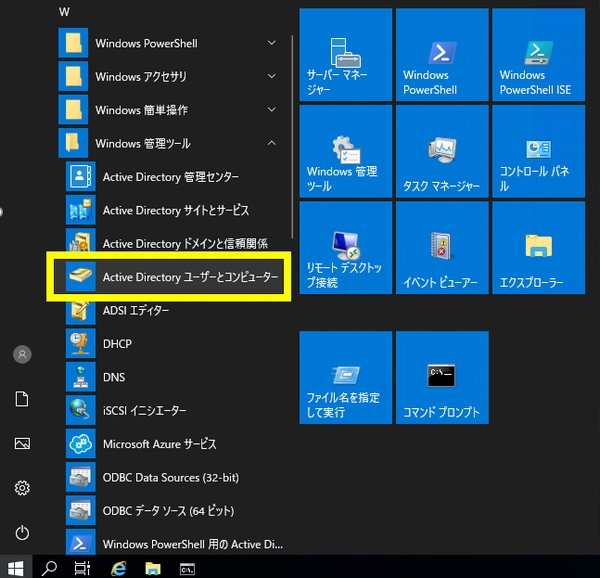The width and height of the screenshot is (600, 578).
Task: Open Task View on the taskbar
Action: tap(82, 568)
